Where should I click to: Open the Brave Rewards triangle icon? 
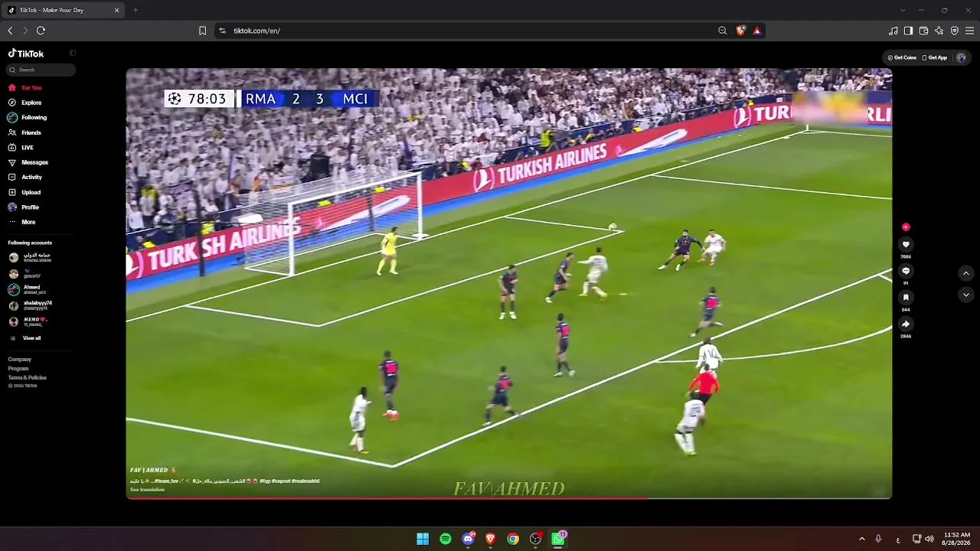click(757, 31)
